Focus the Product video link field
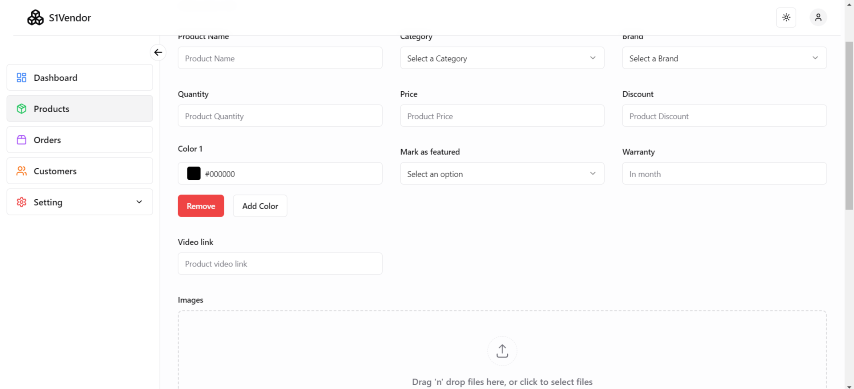The width and height of the screenshot is (854, 389). [x=280, y=264]
